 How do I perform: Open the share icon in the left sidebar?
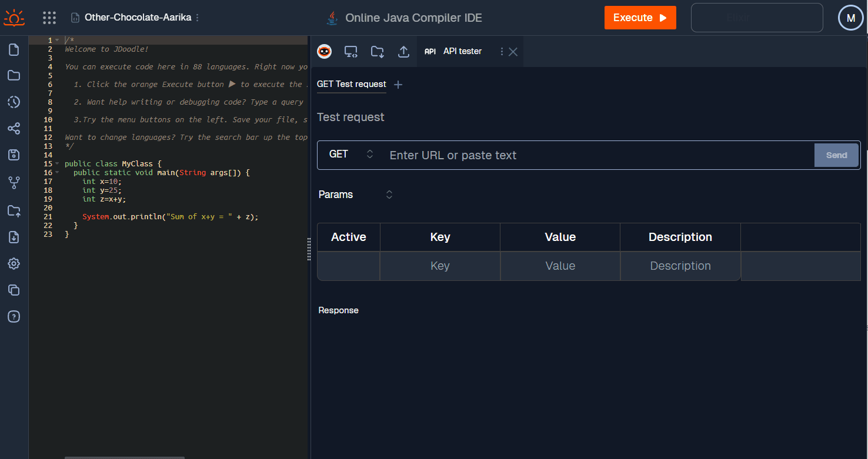point(13,128)
